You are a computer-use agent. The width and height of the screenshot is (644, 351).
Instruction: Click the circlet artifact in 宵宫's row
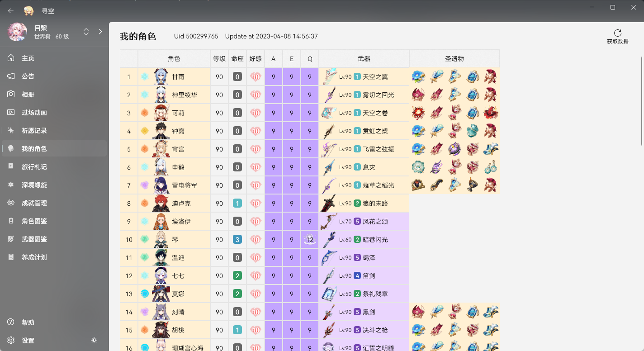pyautogui.click(x=491, y=149)
